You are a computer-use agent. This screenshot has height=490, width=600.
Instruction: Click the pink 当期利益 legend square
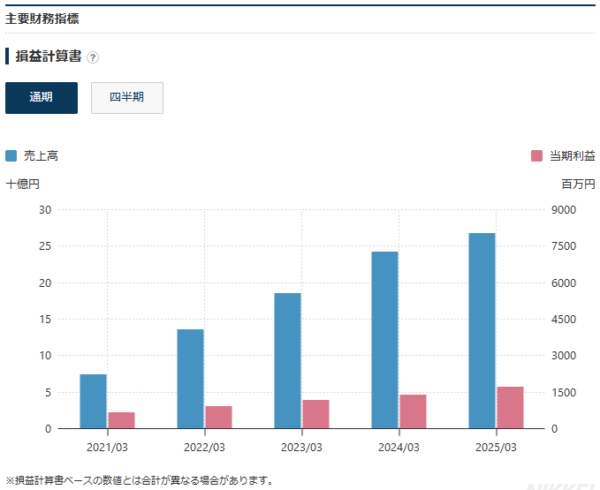click(537, 156)
